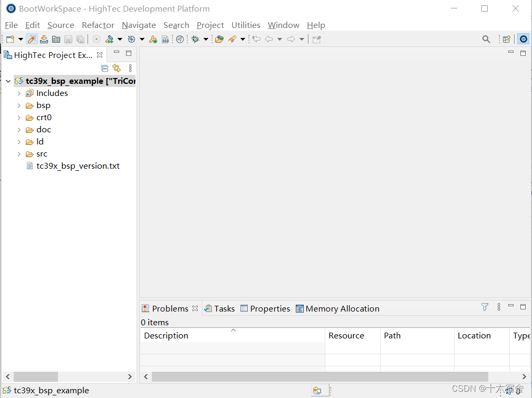Screen dimensions: 532x398
Task: Select the HighTec perspective button
Action: click(x=524, y=40)
